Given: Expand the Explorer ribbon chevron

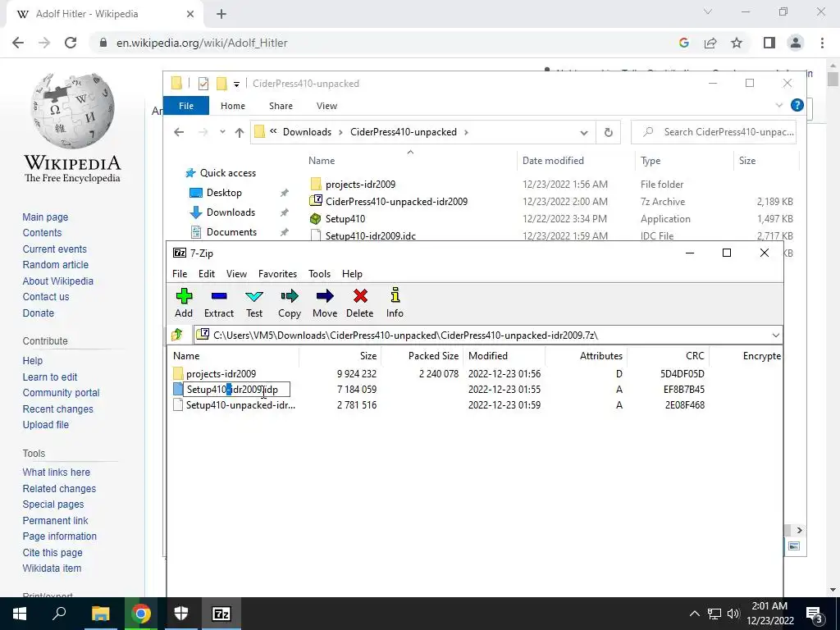Looking at the screenshot, I should [x=779, y=106].
